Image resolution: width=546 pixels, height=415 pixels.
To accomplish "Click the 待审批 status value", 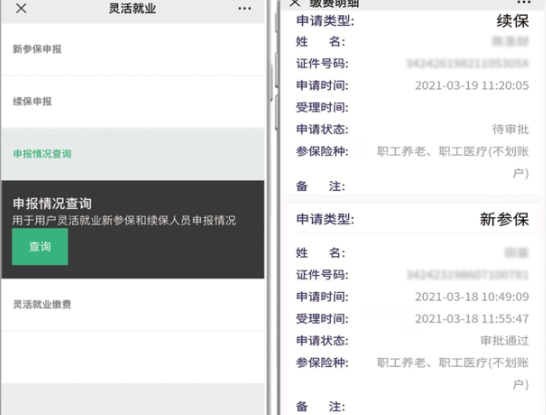I will pyautogui.click(x=510, y=130).
